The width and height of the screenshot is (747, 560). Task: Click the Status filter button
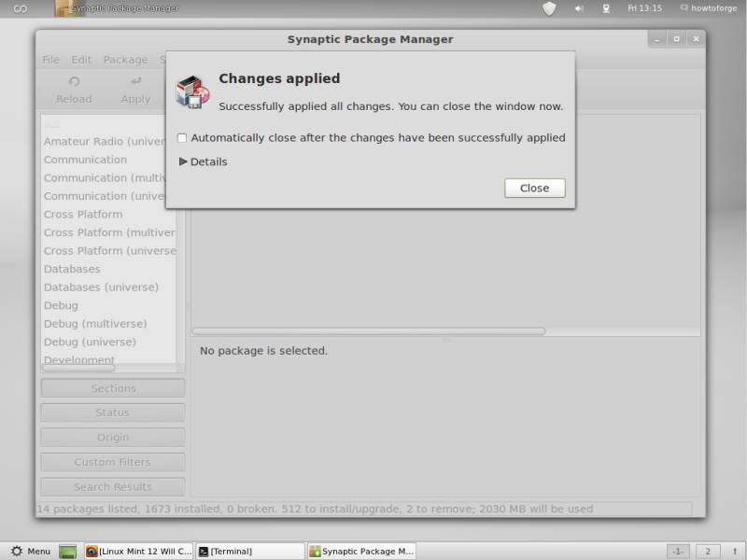pos(113,413)
